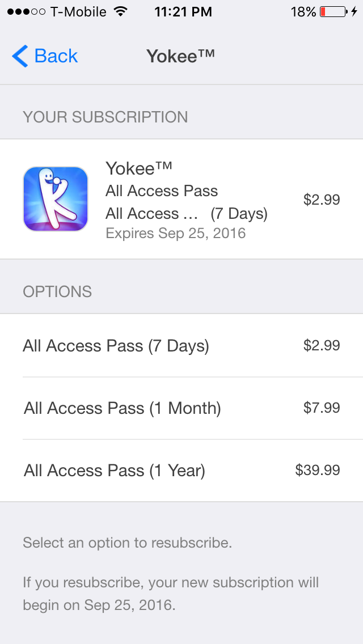Tap the Wi-Fi status icon
363x644 pixels.
click(120, 12)
